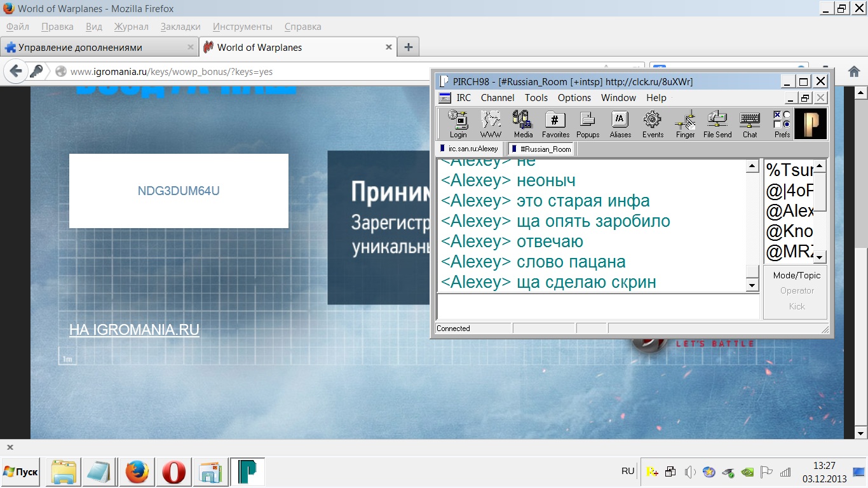The height and width of the screenshot is (488, 868).
Task: Select %Tsur user in nick list
Action: (789, 170)
